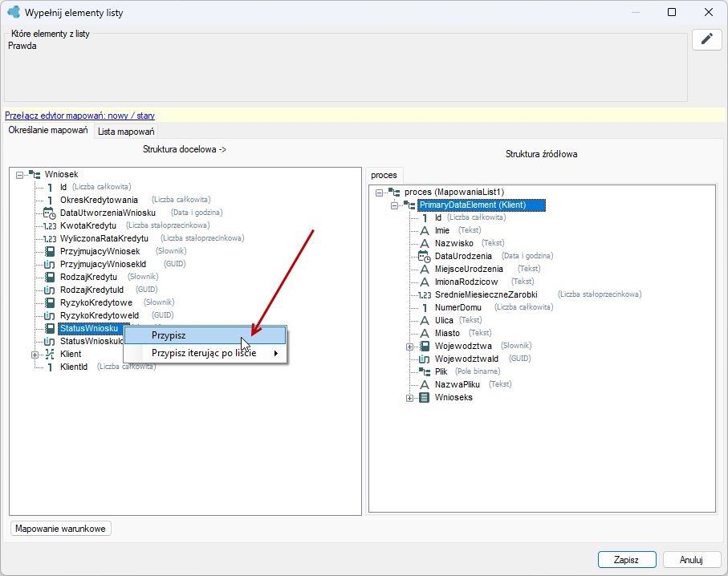Choose Przypisz from the context menu
This screenshot has height=576, width=728.
pyautogui.click(x=205, y=335)
